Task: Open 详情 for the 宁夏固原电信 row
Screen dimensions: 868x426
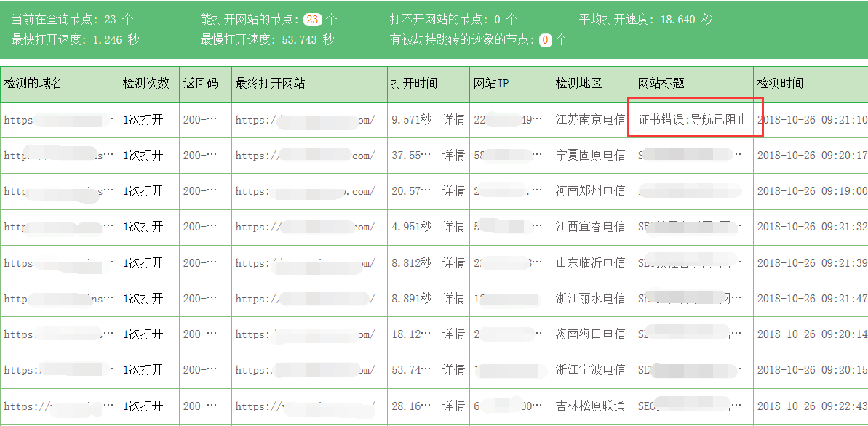Action: coord(453,156)
